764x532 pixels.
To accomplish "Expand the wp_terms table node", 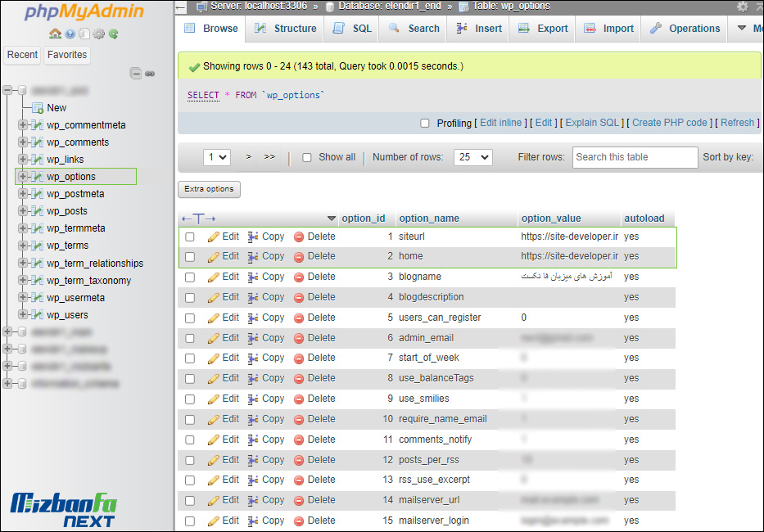I will pos(22,245).
